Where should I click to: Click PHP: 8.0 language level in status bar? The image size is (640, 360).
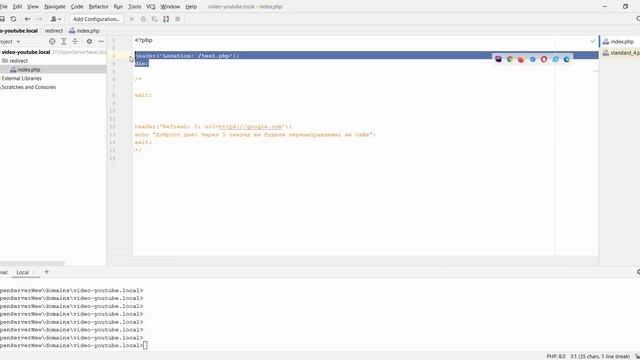coord(556,356)
